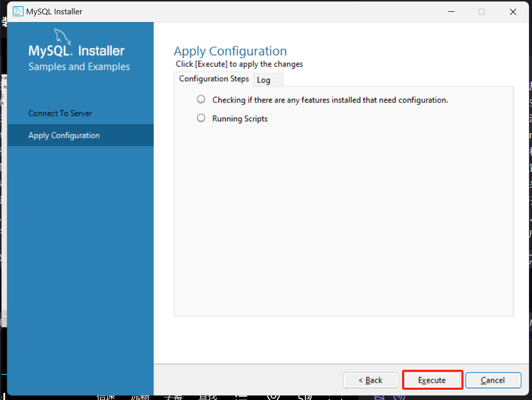Click 'Checking if there are any features' text

coord(330,100)
